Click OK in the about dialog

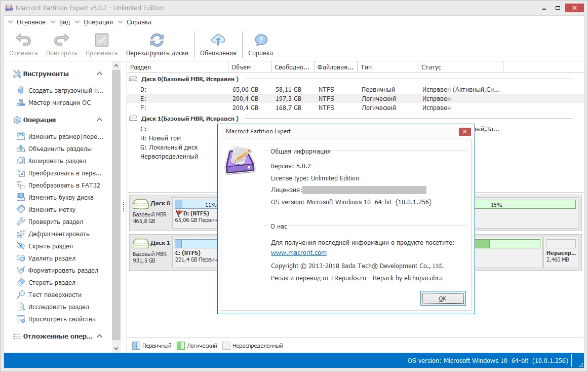(443, 299)
